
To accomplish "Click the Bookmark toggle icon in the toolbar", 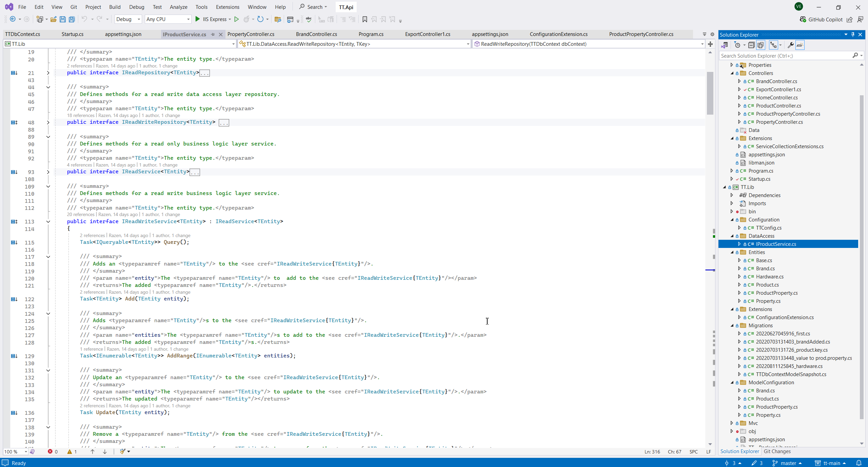I will click(x=365, y=19).
